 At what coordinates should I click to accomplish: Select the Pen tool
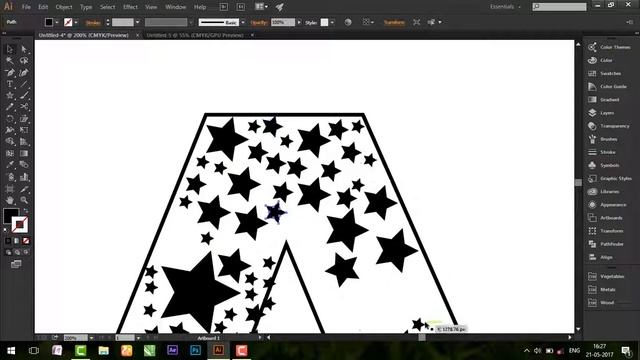(x=10, y=73)
